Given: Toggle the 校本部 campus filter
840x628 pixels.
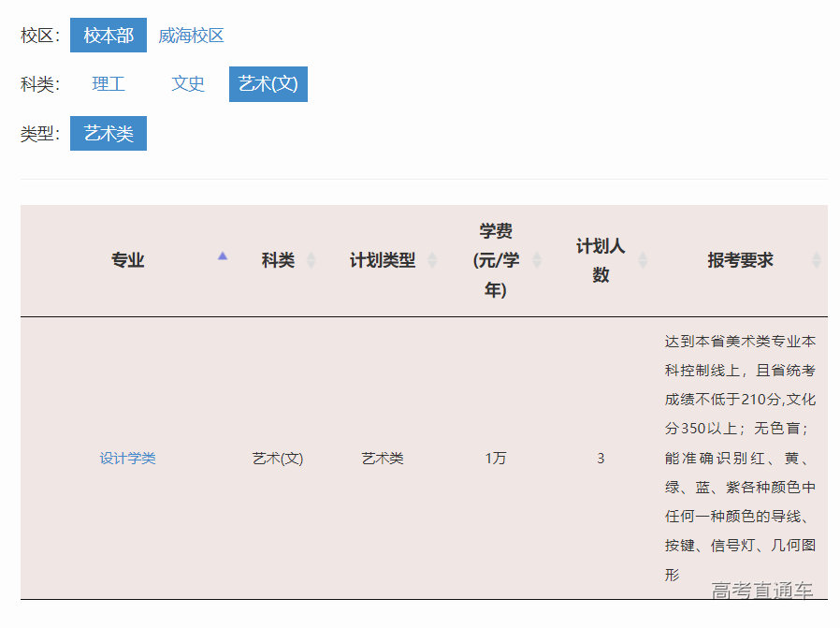Looking at the screenshot, I should pos(109,34).
